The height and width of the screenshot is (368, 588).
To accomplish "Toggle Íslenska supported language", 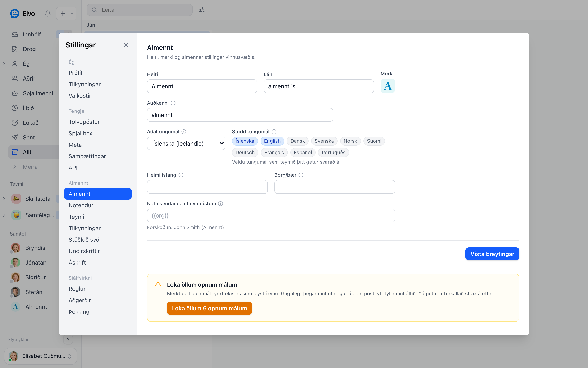I will (x=245, y=141).
